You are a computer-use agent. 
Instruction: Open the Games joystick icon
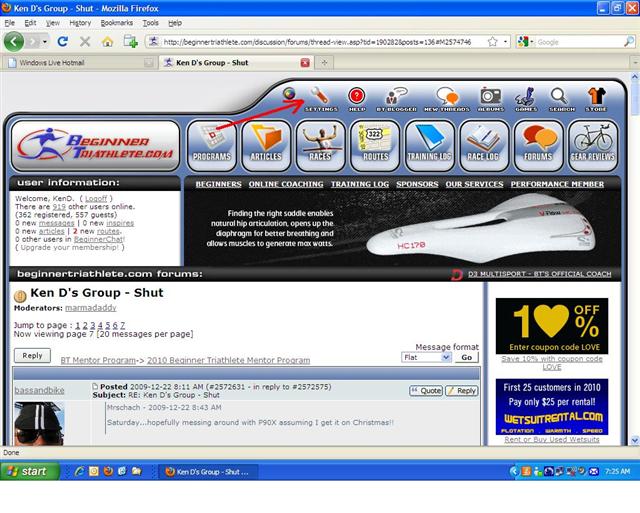(526, 99)
